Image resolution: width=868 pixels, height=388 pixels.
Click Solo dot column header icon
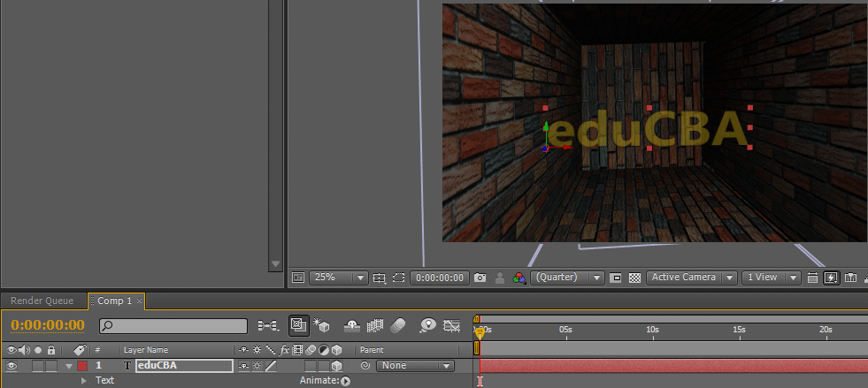pos(38,350)
